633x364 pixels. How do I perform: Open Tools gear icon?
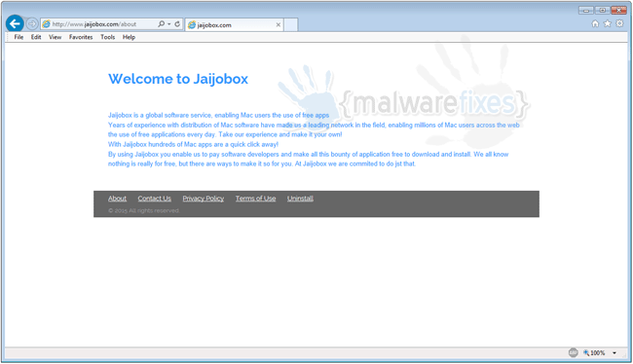click(619, 23)
